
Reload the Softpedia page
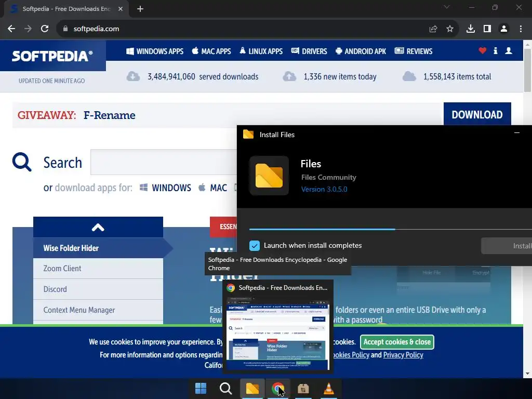tap(45, 29)
